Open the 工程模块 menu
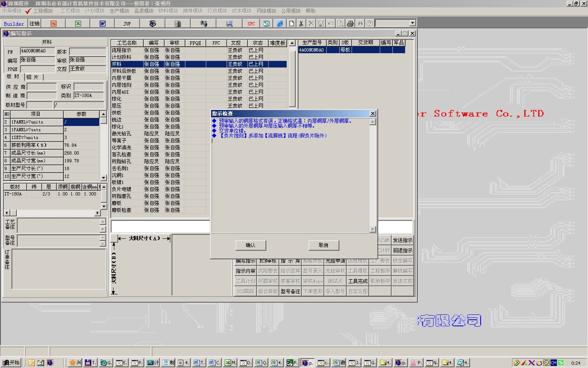 pos(43,11)
